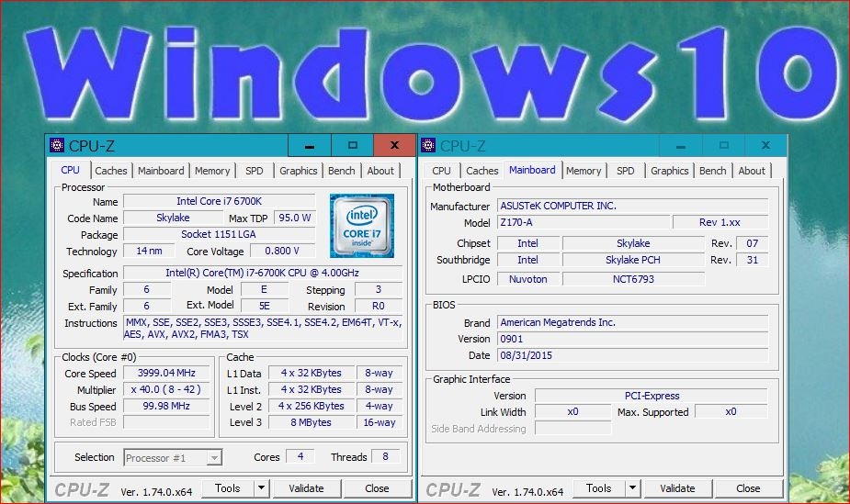Expand Tools dropdown arrow in right window
The image size is (850, 504).
coord(633,487)
